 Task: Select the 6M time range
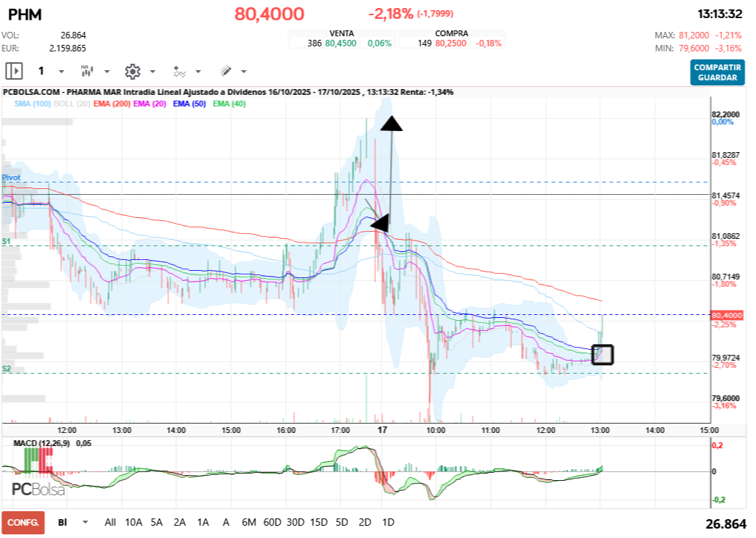click(249, 522)
